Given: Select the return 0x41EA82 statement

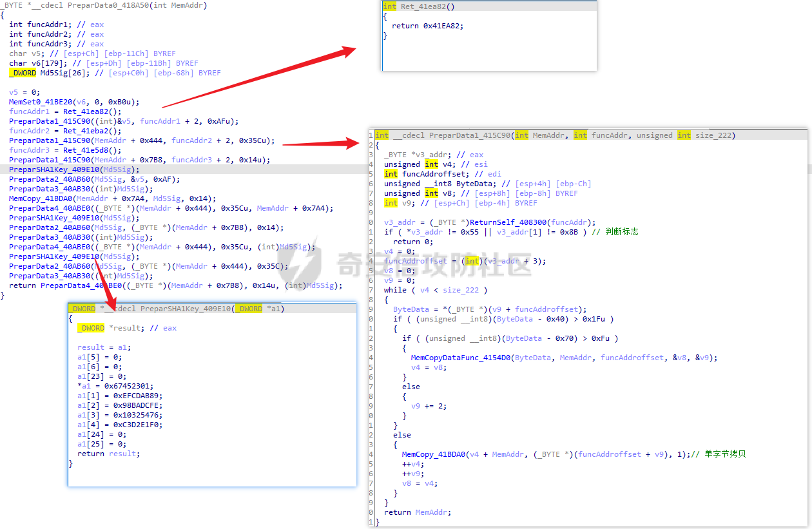Looking at the screenshot, I should pyautogui.click(x=427, y=26).
